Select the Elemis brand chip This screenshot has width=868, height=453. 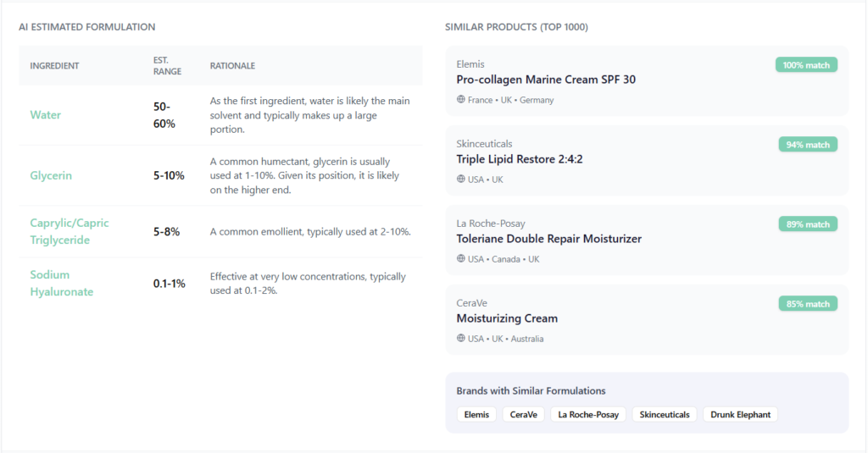pyautogui.click(x=476, y=415)
